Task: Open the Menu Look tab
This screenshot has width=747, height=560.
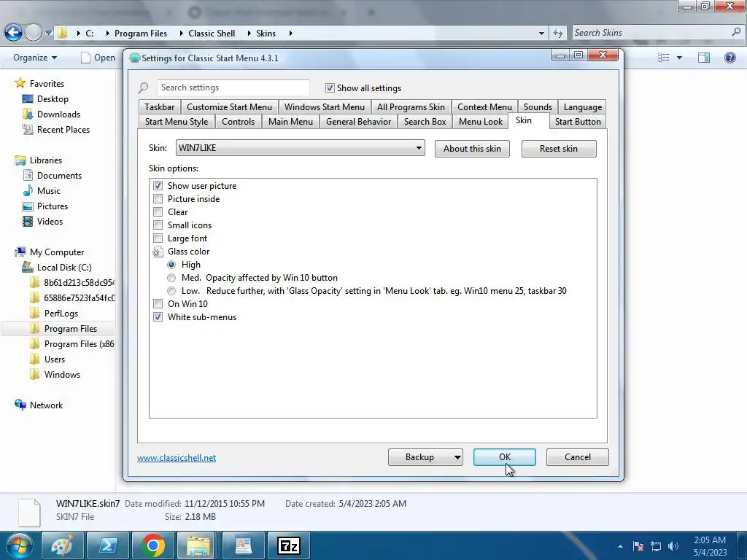Action: pyautogui.click(x=481, y=122)
